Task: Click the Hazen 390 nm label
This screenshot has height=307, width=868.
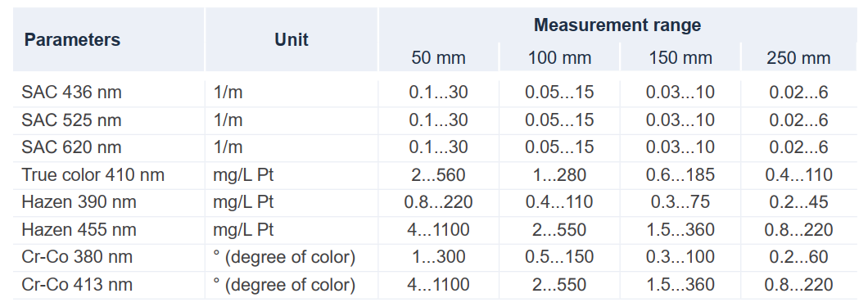Action: (79, 202)
